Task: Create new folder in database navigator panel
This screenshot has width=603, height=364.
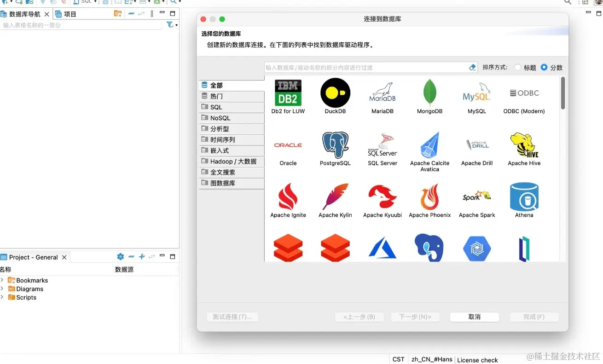Action: [118, 13]
